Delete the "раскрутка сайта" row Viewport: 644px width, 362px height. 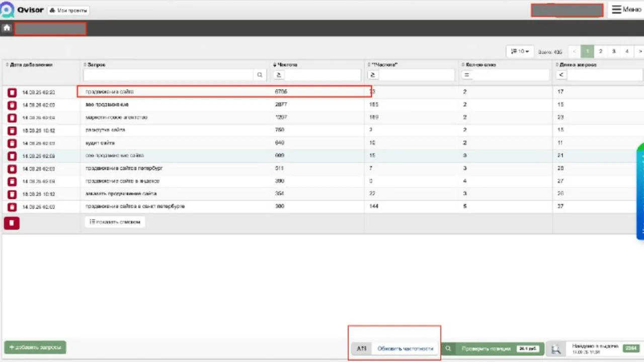click(x=12, y=131)
